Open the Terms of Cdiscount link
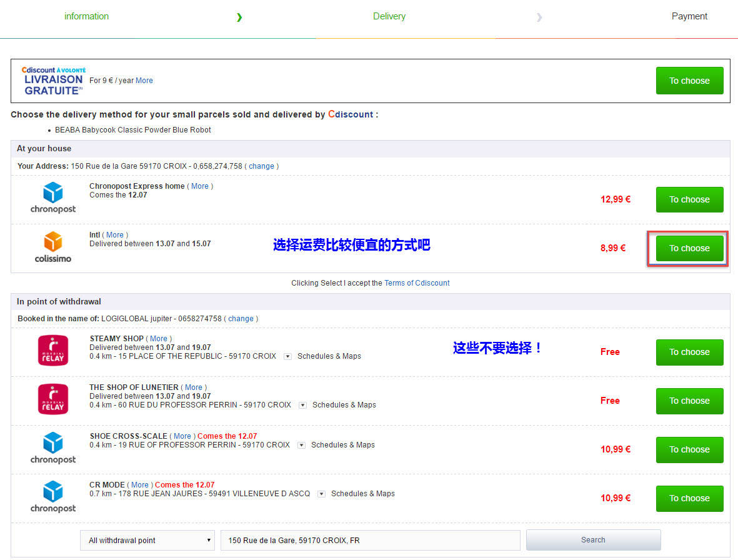This screenshot has width=738, height=560. [x=417, y=283]
